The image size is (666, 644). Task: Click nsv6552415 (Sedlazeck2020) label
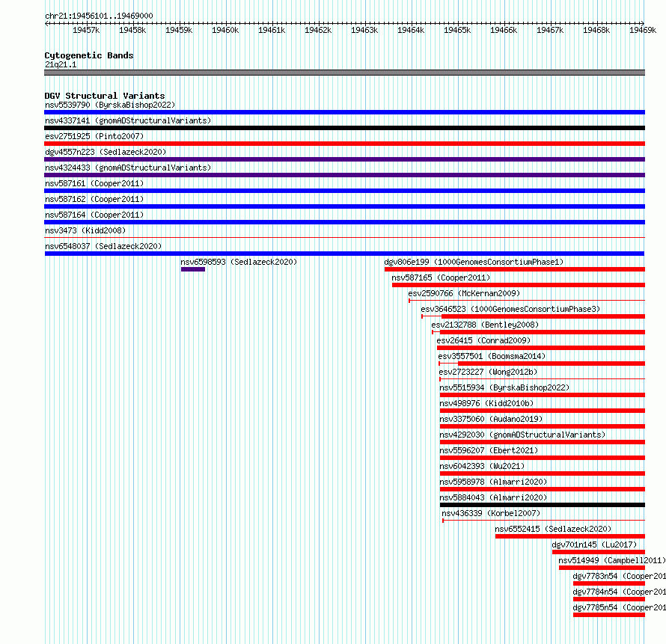[x=553, y=529]
